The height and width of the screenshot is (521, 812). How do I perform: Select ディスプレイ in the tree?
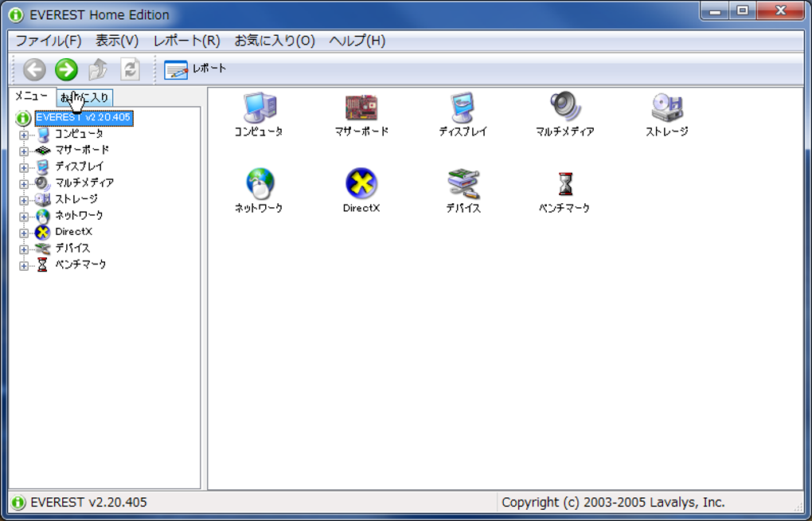click(80, 166)
